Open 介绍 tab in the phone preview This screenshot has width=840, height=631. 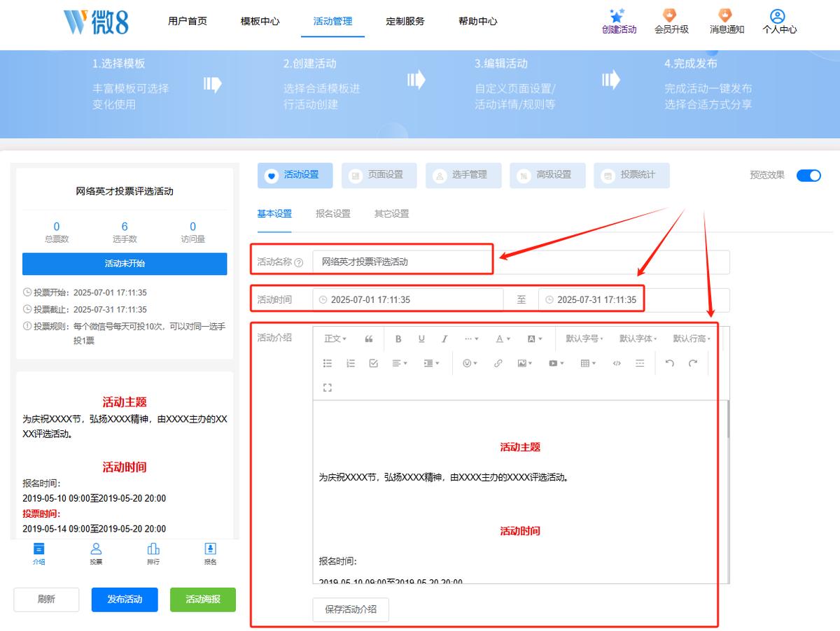(38, 553)
